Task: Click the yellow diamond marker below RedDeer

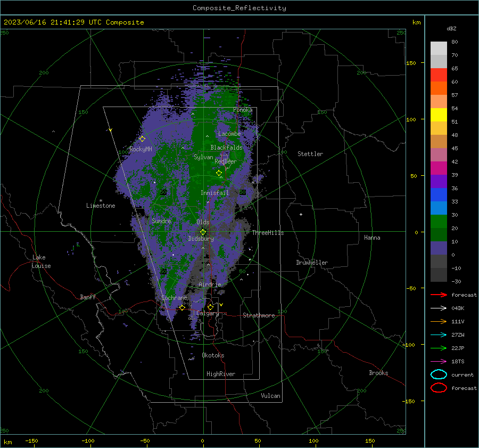Action: tap(219, 173)
